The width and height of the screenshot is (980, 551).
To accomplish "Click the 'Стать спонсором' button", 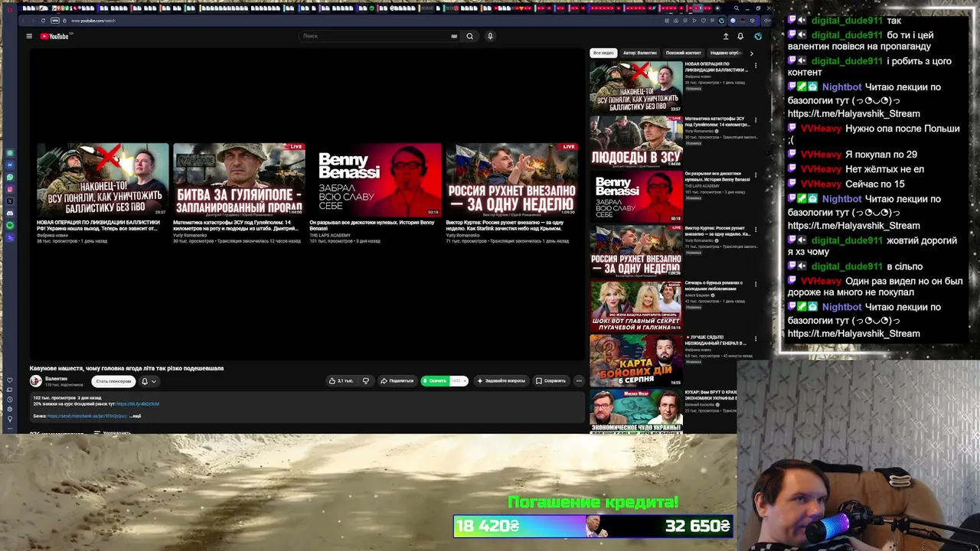I will point(113,381).
